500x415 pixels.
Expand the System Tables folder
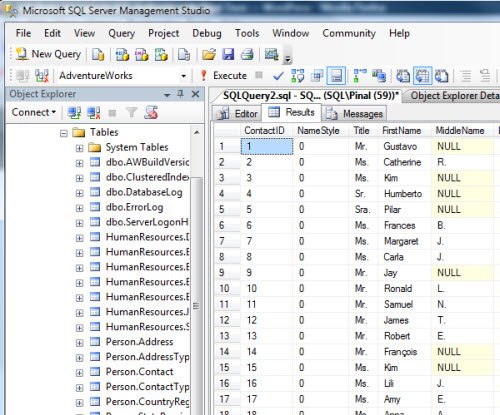(79, 148)
